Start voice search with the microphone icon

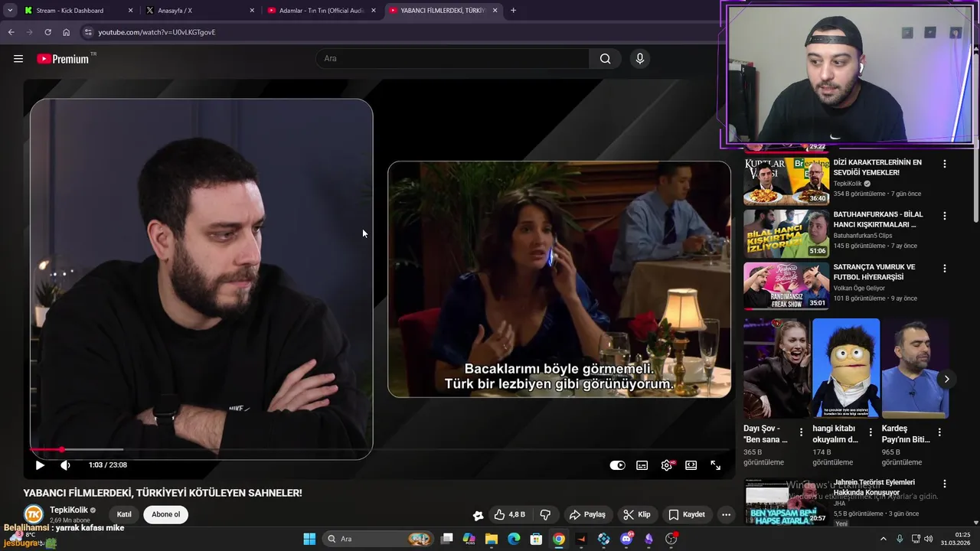(x=640, y=59)
